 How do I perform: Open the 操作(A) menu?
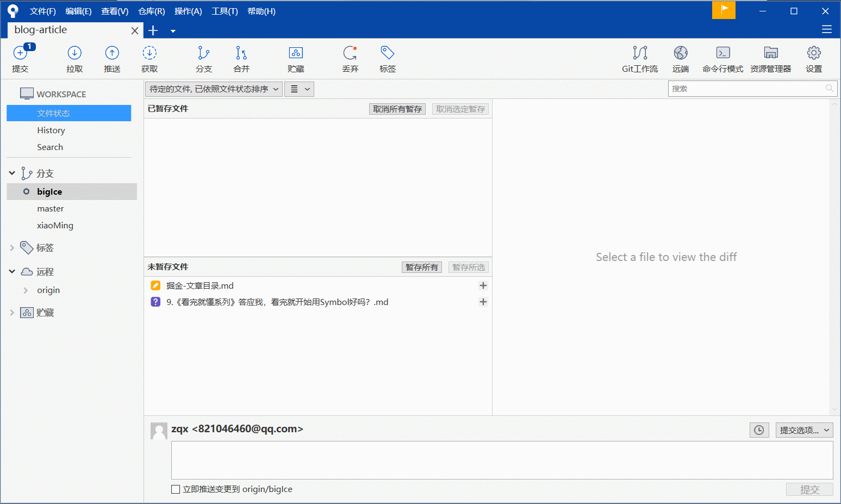pyautogui.click(x=188, y=11)
